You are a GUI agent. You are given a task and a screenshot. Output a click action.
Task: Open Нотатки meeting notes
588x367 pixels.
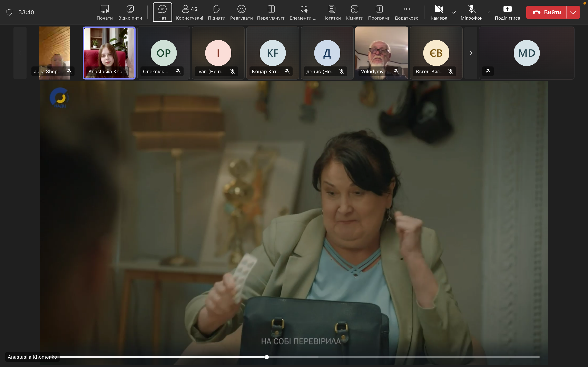[331, 12]
